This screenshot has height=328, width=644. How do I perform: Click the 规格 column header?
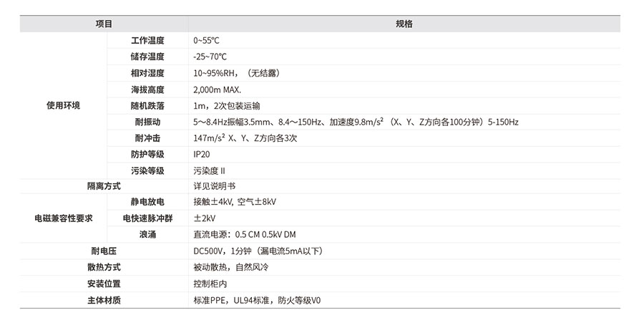[x=404, y=24]
